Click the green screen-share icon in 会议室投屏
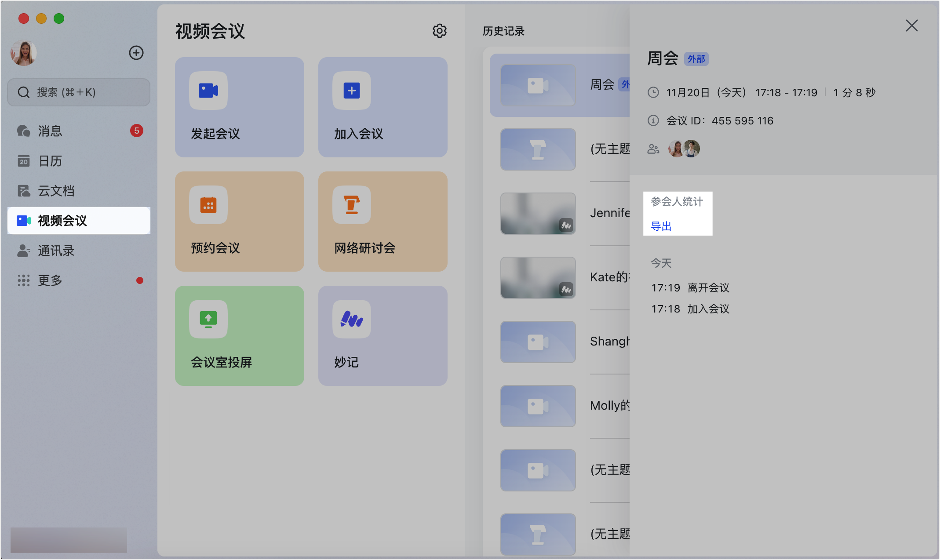This screenshot has width=940, height=560. pyautogui.click(x=208, y=319)
